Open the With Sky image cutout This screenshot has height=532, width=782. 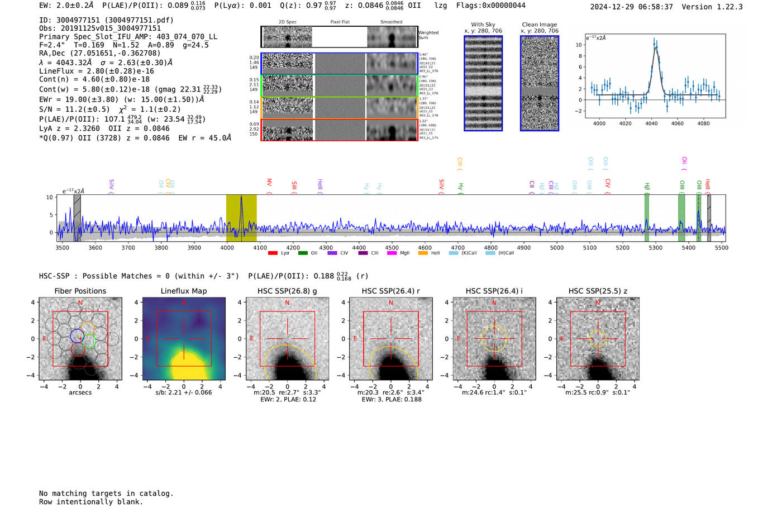point(483,83)
